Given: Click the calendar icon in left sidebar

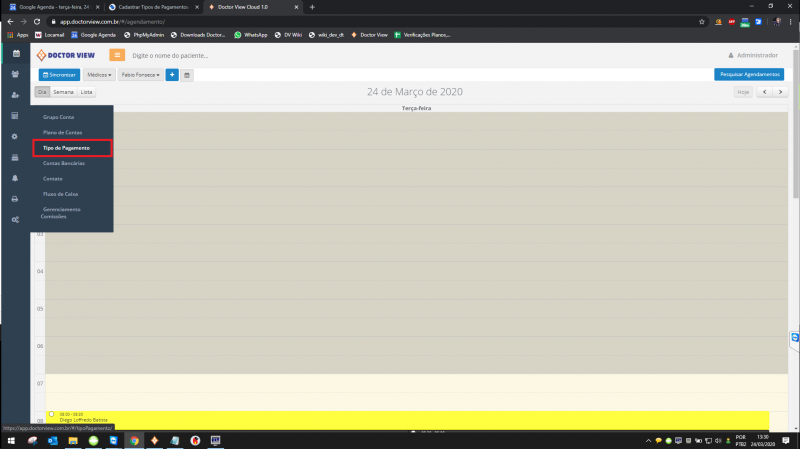Looking at the screenshot, I should 15,53.
